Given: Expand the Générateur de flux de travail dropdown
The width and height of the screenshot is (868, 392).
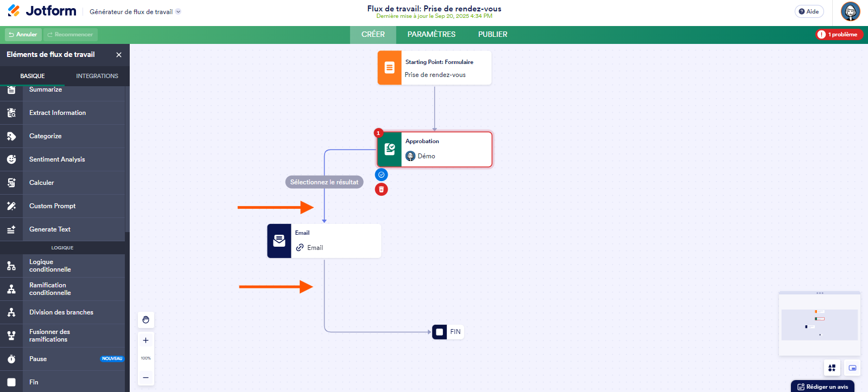Looking at the screenshot, I should pos(179,12).
